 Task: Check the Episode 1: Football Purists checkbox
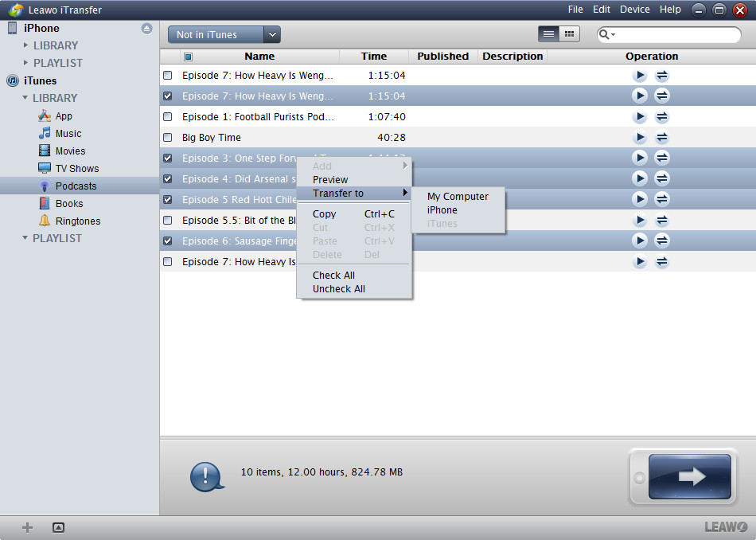click(x=167, y=117)
